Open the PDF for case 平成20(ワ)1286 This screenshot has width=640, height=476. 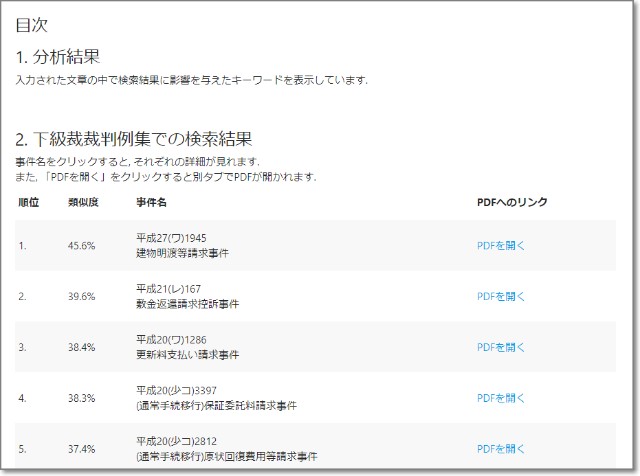click(x=500, y=347)
